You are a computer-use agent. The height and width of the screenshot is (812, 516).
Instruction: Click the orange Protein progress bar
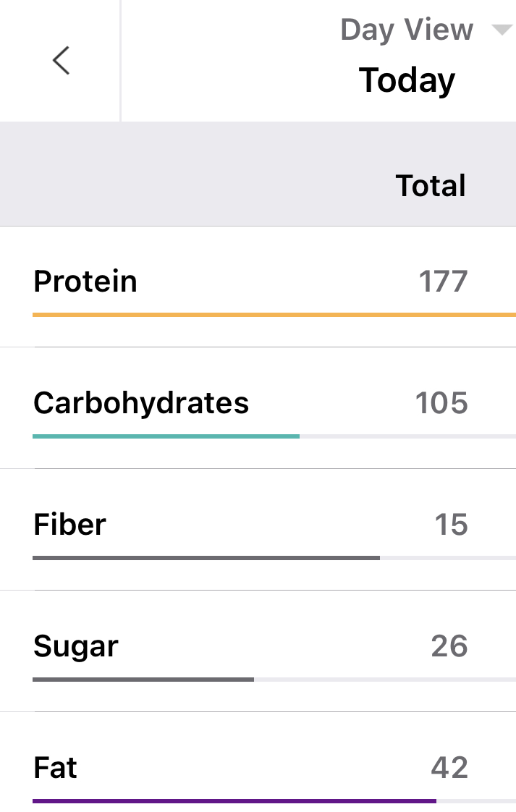[x=274, y=315]
